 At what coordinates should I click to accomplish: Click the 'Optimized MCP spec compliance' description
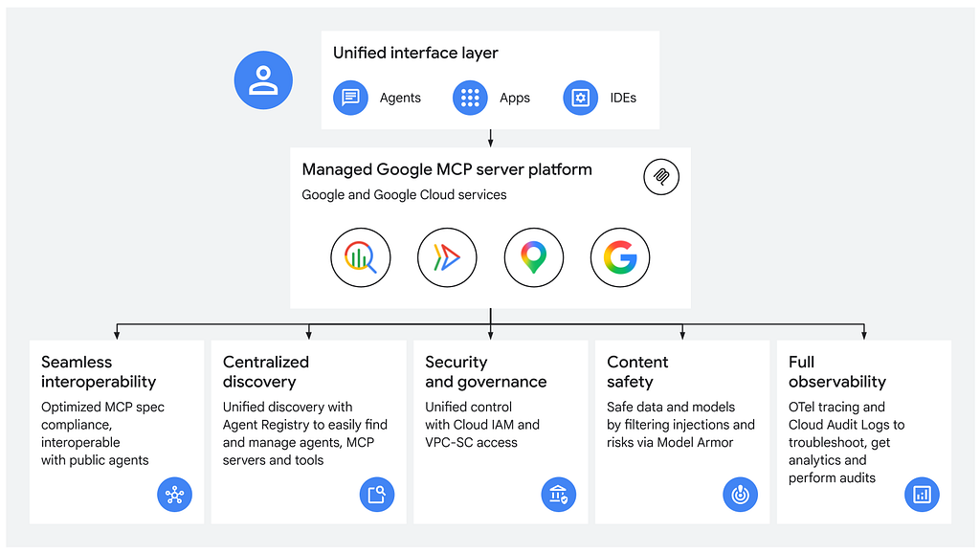pos(103,433)
